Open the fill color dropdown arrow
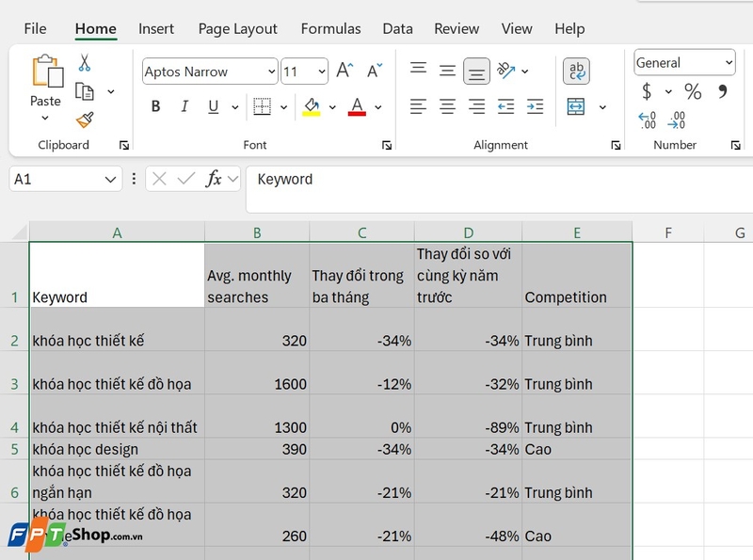 [x=332, y=107]
